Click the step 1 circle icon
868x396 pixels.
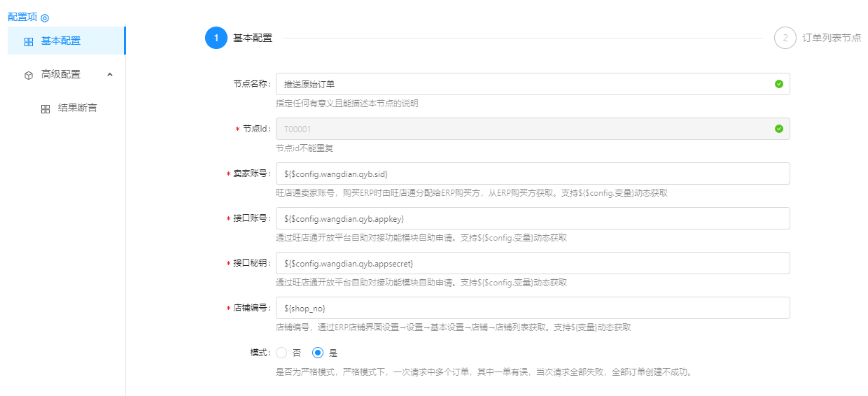216,38
